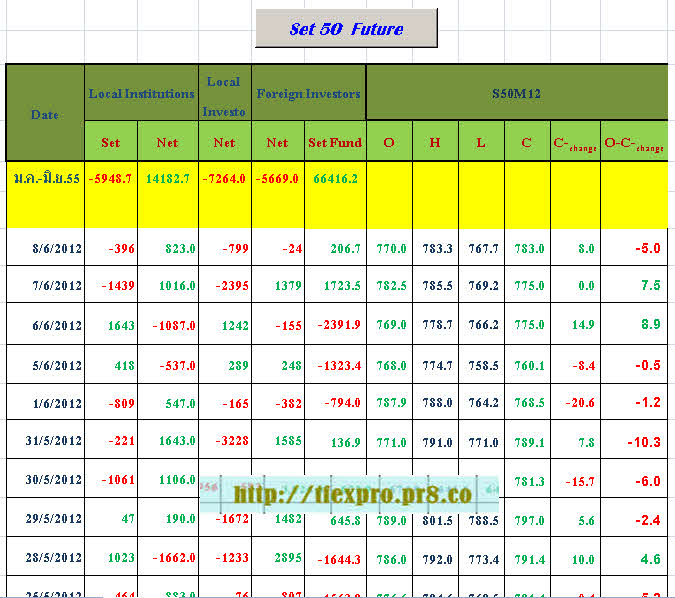The height and width of the screenshot is (598, 675).
Task: Select the Foreign Investors header cell
Action: click(x=308, y=93)
